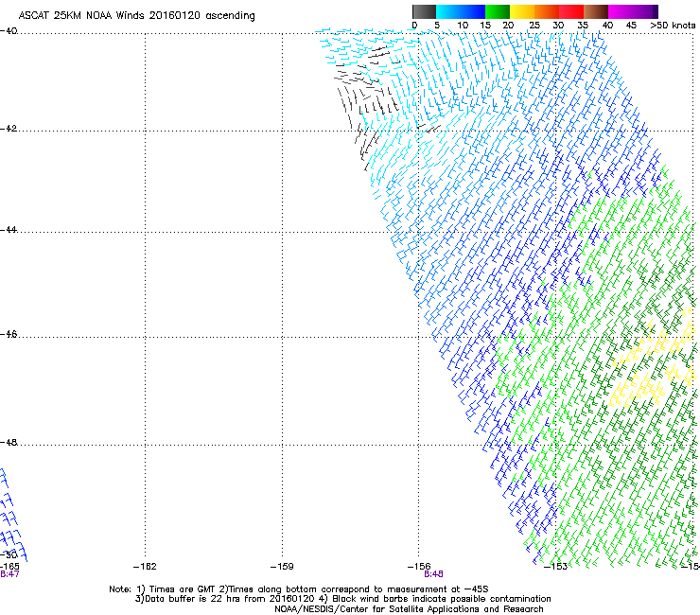Click the magenta 40-45 knots legend swatch
This screenshot has width=700, height=615.
pyautogui.click(x=621, y=11)
